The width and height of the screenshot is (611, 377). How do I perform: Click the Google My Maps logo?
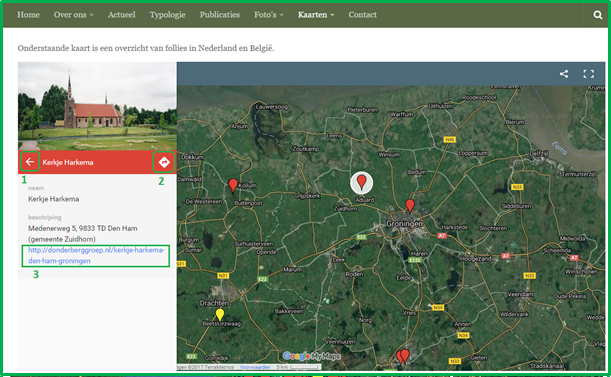pyautogui.click(x=311, y=356)
